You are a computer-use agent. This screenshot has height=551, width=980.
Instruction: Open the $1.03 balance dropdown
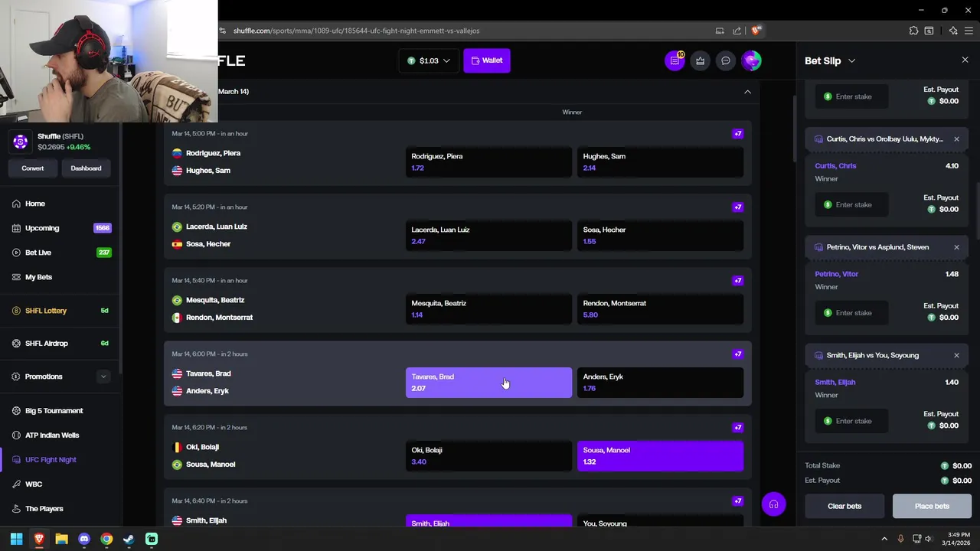pyautogui.click(x=429, y=60)
